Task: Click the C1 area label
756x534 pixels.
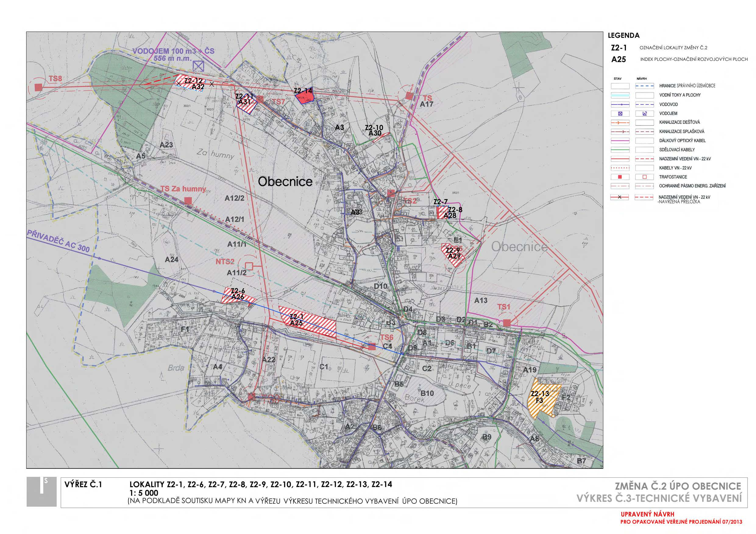Action: click(x=324, y=367)
